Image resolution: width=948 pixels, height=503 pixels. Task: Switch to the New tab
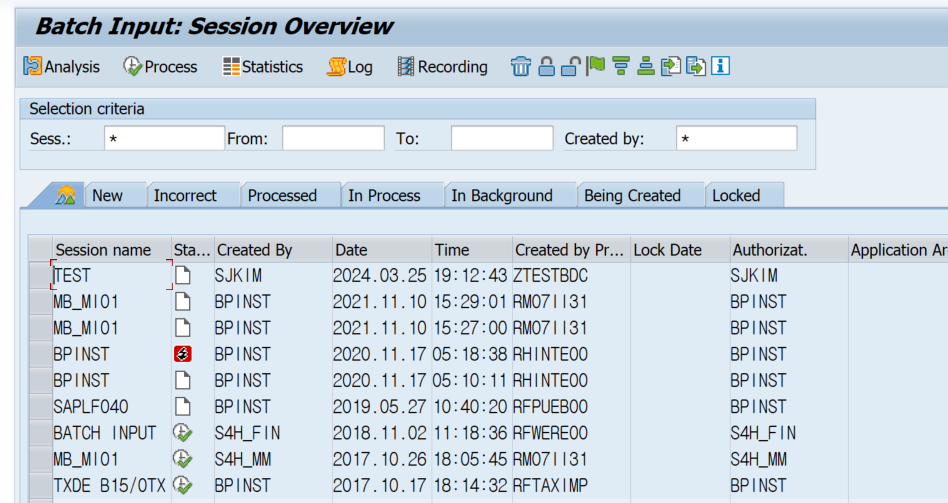115,195
